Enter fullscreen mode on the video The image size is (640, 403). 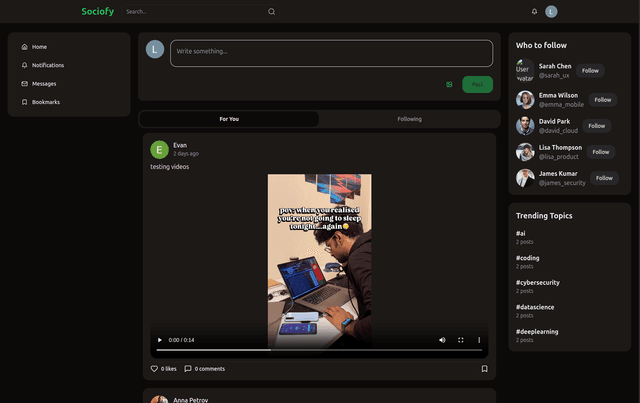pyautogui.click(x=461, y=340)
